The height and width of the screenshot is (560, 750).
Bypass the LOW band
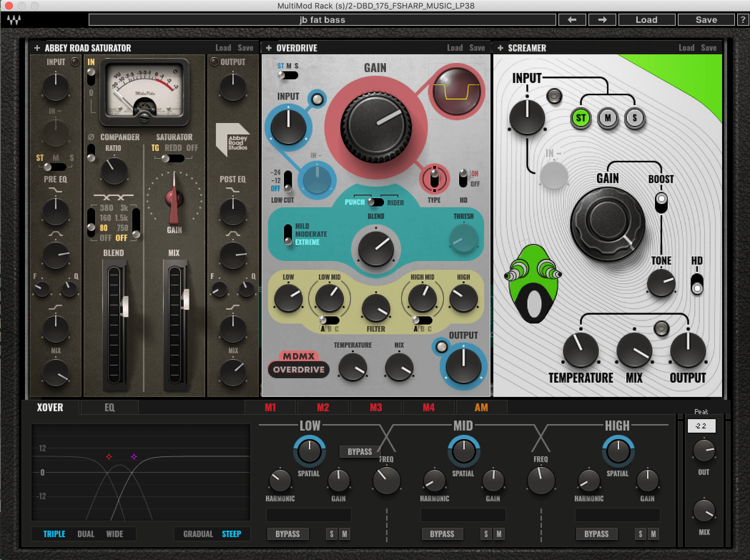[288, 534]
